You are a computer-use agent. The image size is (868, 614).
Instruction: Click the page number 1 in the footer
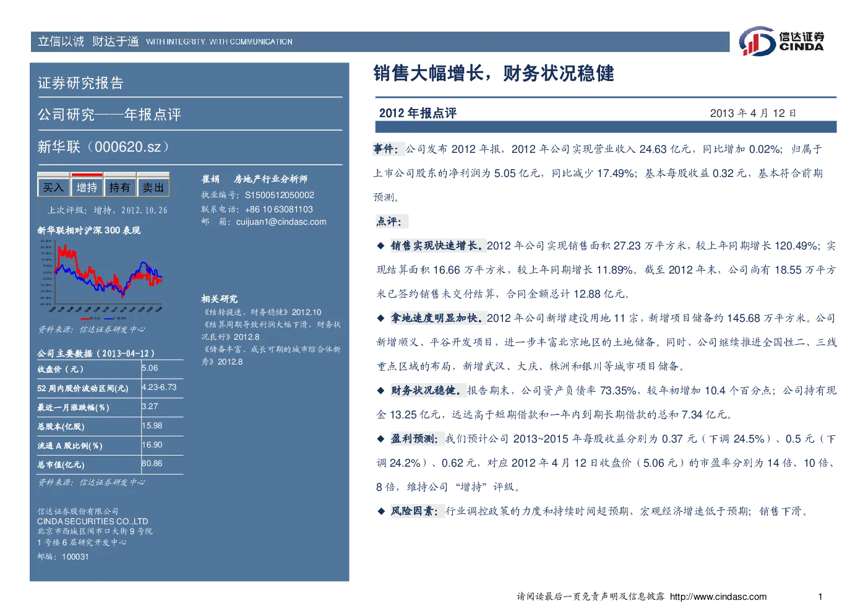coord(820,597)
